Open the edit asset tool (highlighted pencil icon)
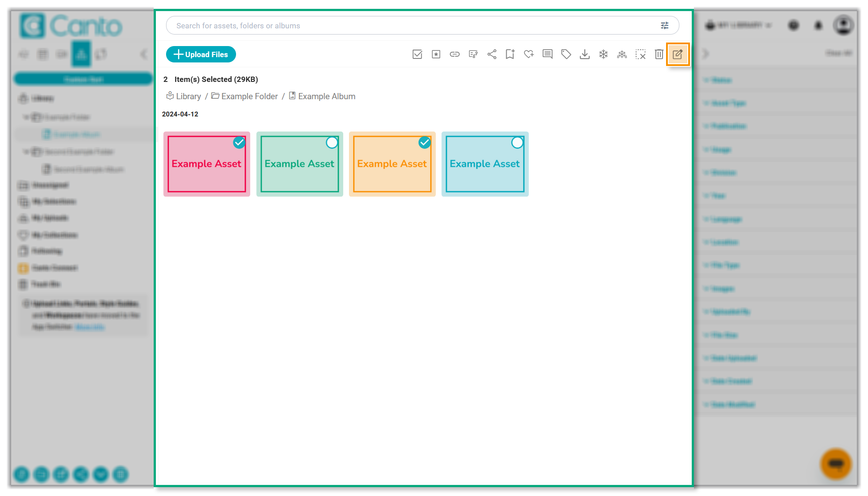 click(x=678, y=54)
